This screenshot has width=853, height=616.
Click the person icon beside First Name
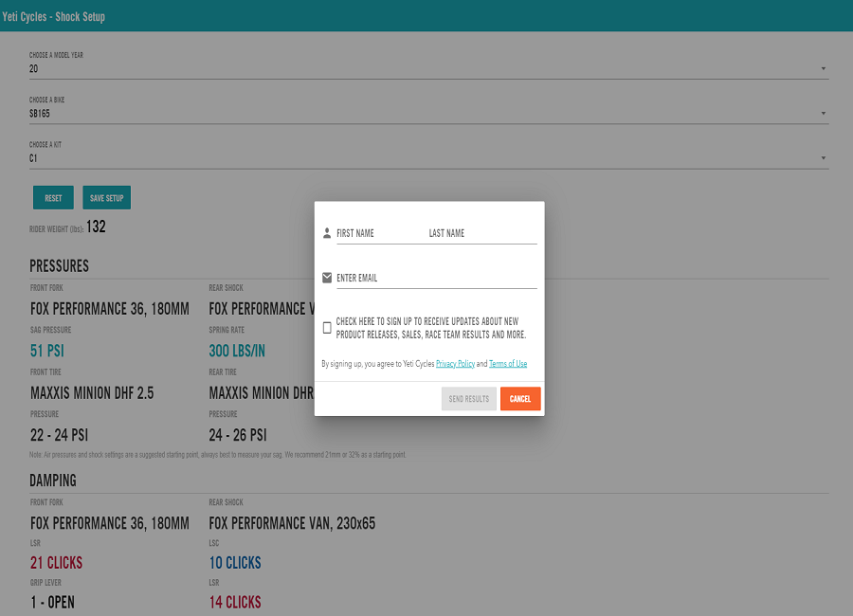click(x=327, y=233)
